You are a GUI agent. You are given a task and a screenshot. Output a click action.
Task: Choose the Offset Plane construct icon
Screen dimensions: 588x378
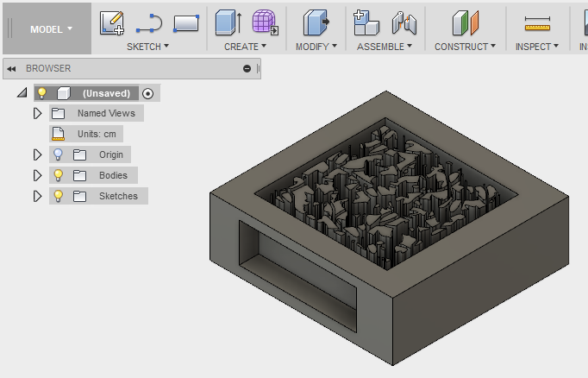click(466, 23)
